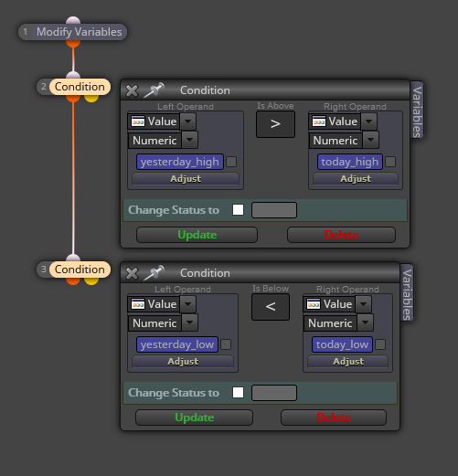Toggle checkbox next to today_low
The height and width of the screenshot is (476, 458).
point(380,344)
